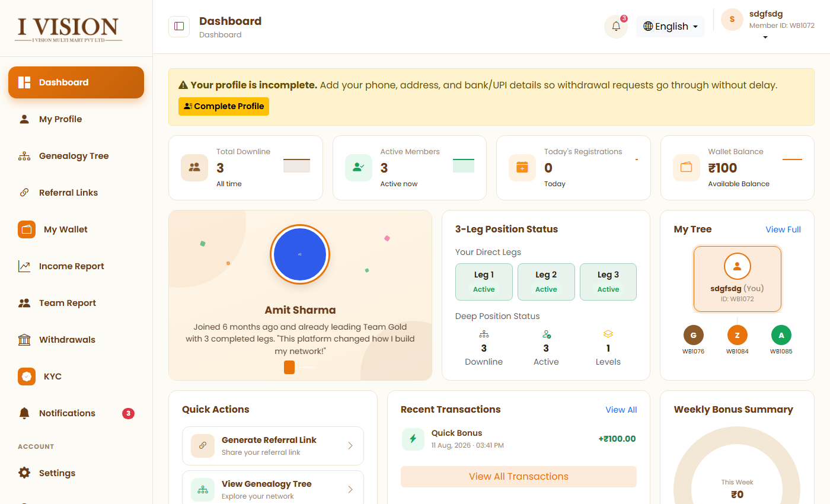This screenshot has width=830, height=504.
Task: Open the KYC menu item
Action: click(76, 377)
